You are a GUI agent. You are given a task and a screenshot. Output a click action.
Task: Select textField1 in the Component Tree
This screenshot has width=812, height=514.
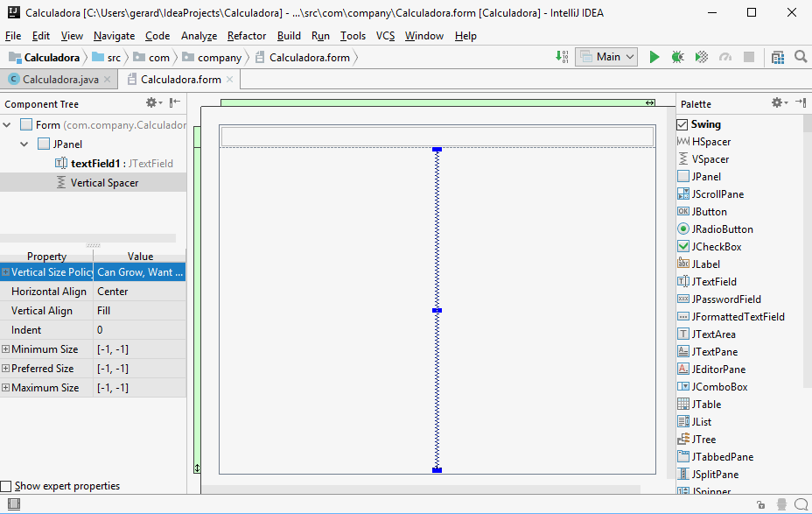(98, 164)
